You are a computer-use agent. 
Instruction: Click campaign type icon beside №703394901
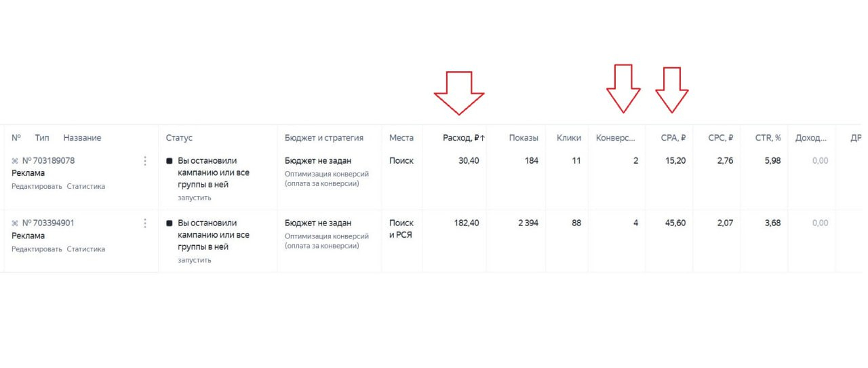(x=15, y=223)
